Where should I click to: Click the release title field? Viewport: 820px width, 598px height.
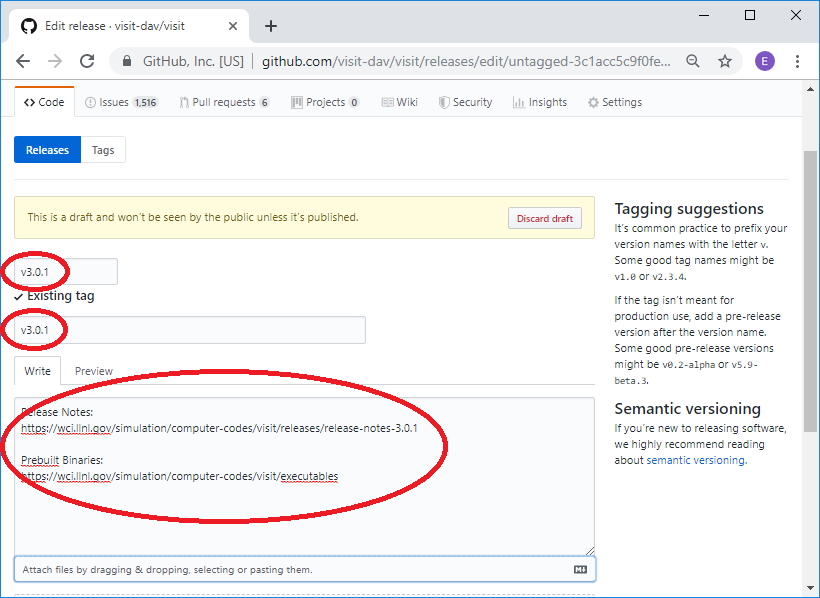click(190, 330)
